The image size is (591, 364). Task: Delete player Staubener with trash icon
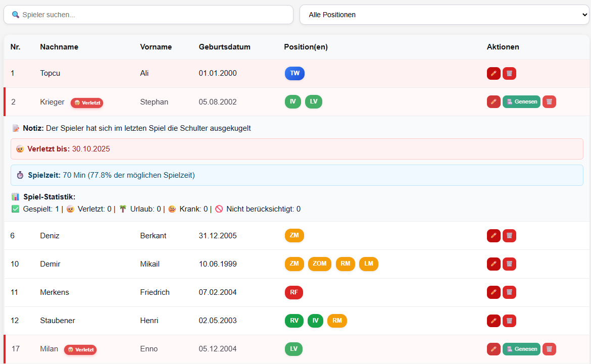point(509,321)
